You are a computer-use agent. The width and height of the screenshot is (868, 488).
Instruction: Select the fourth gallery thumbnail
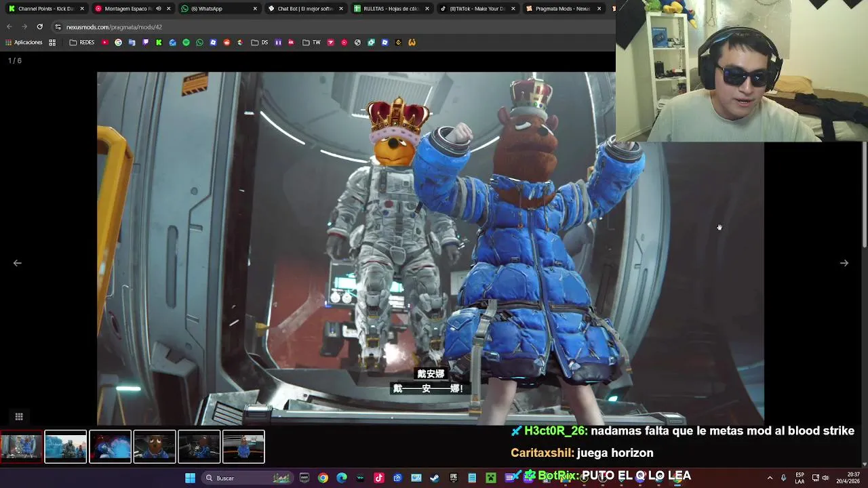(155, 447)
